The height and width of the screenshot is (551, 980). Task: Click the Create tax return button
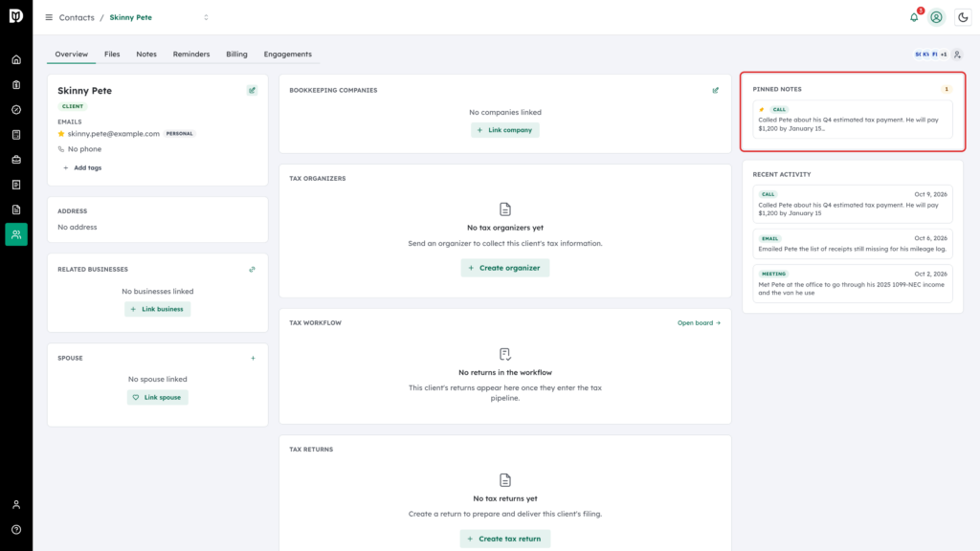coord(505,539)
